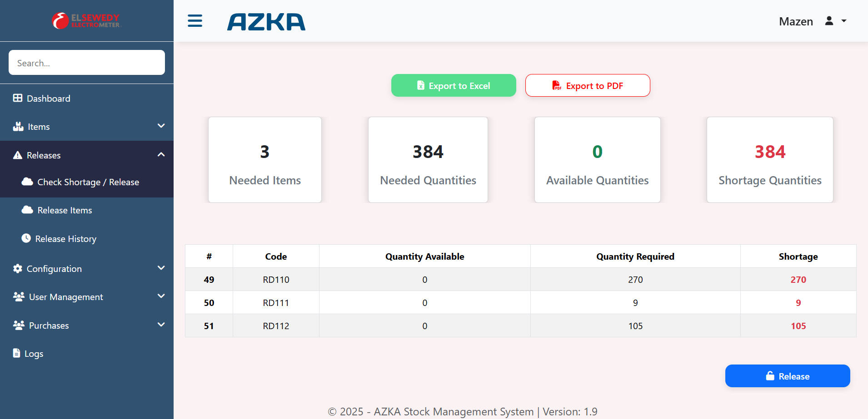868x419 pixels.
Task: Export the table to Excel
Action: (453, 85)
